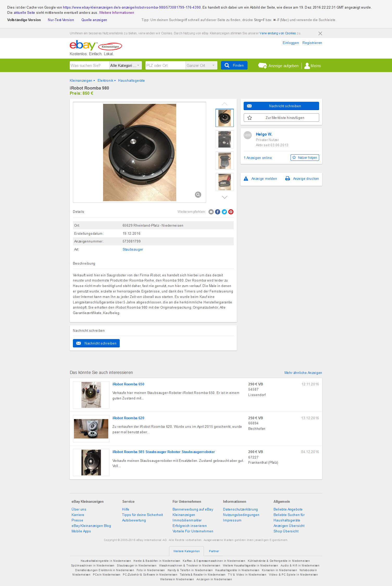Click the Anzeige drucken printer icon
392x586 pixels.
pos(288,179)
